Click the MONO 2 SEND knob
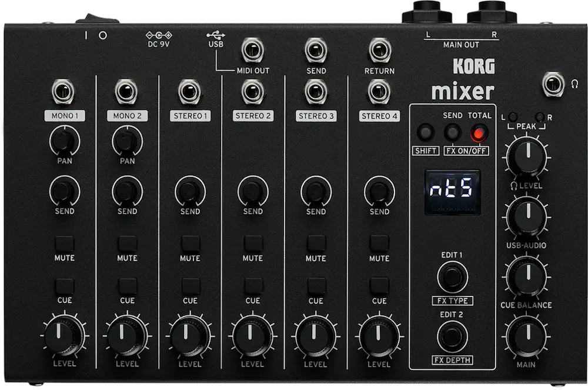The height and width of the screenshot is (390, 588). (x=128, y=191)
